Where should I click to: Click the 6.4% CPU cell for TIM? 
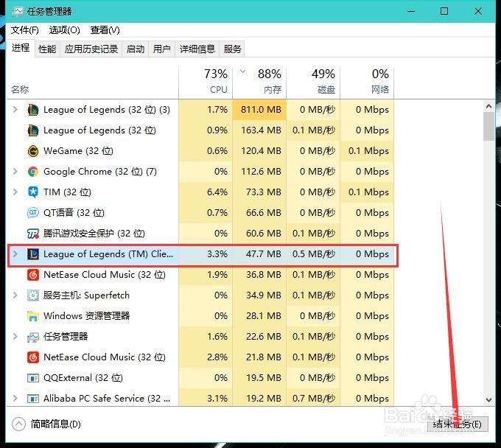point(206,192)
